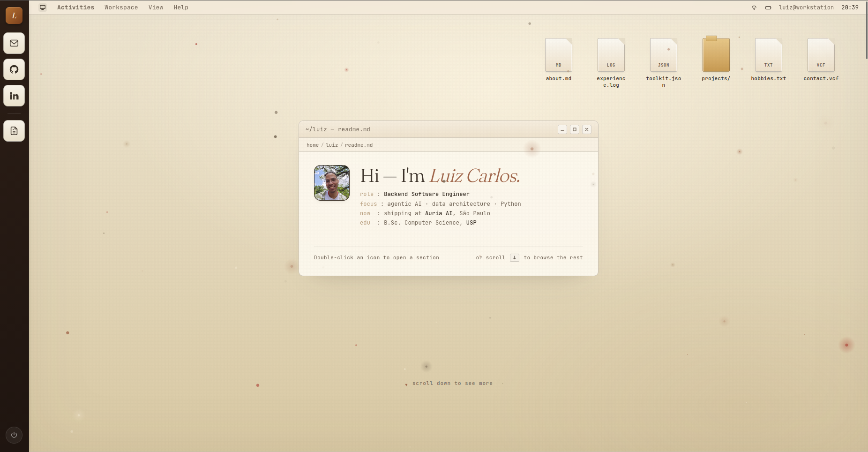This screenshot has height=452, width=868.
Task: Open the hobbies.txt desktop file
Action: pyautogui.click(x=768, y=54)
